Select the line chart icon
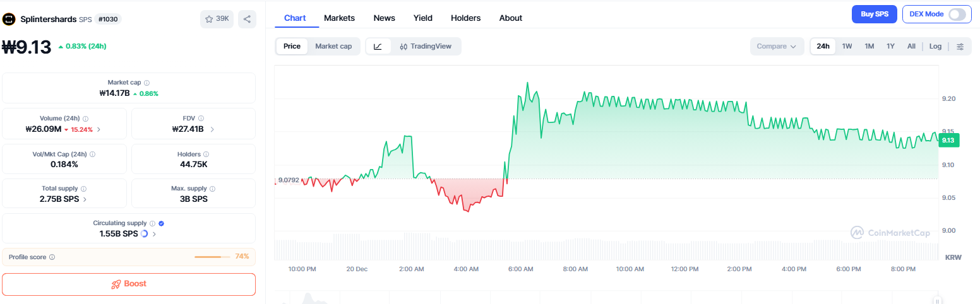Image resolution: width=980 pixels, height=304 pixels. (378, 46)
